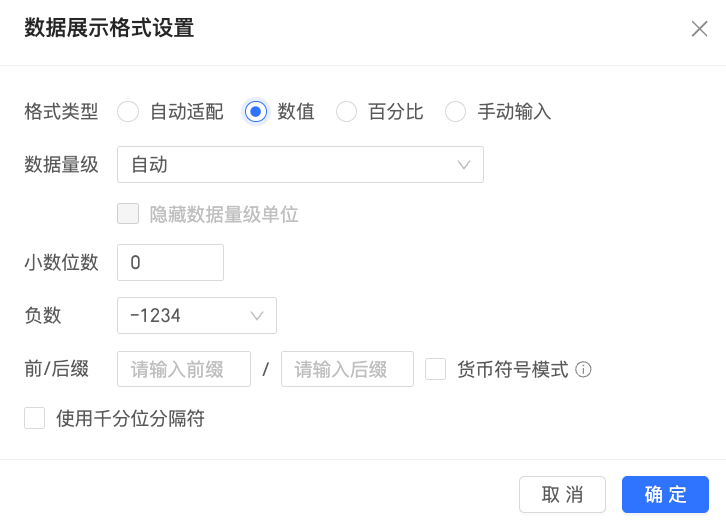Focus the 请输入后缀 input box
Image resolution: width=726 pixels, height=530 pixels.
[x=347, y=369]
